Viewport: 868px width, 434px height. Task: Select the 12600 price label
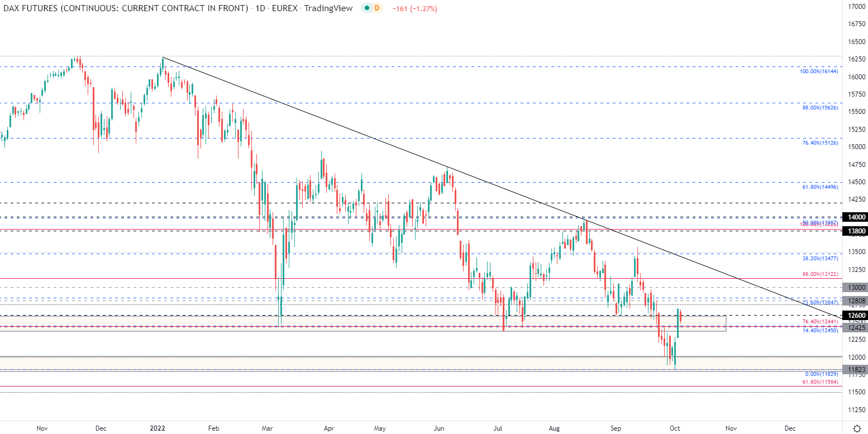click(855, 316)
